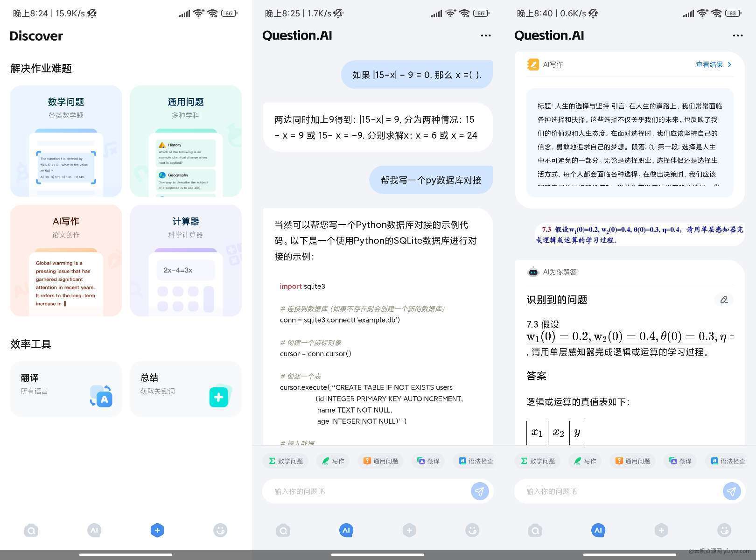Open the 数学问题 card on Discover
The width and height of the screenshot is (756, 560).
point(66,141)
